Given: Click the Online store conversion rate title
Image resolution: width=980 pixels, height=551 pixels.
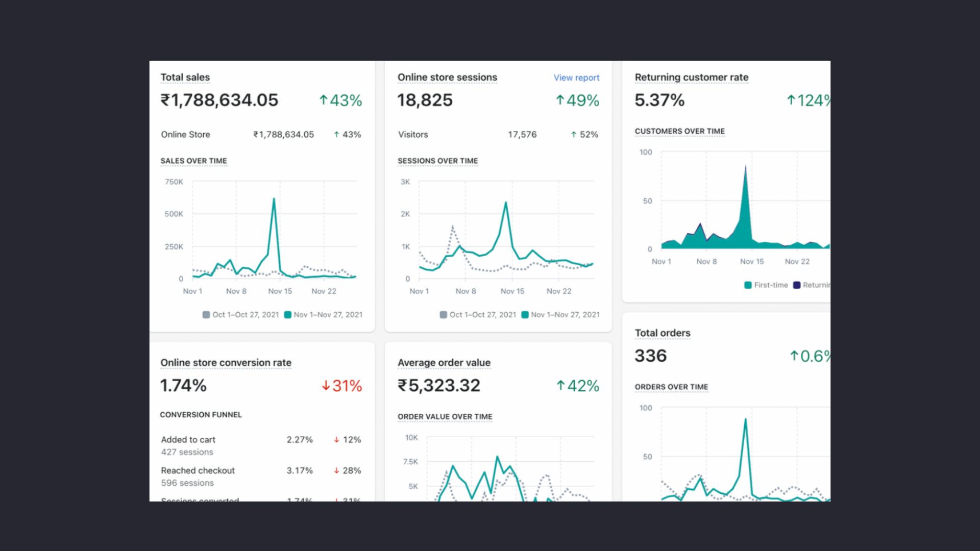Looking at the screenshot, I should point(226,362).
